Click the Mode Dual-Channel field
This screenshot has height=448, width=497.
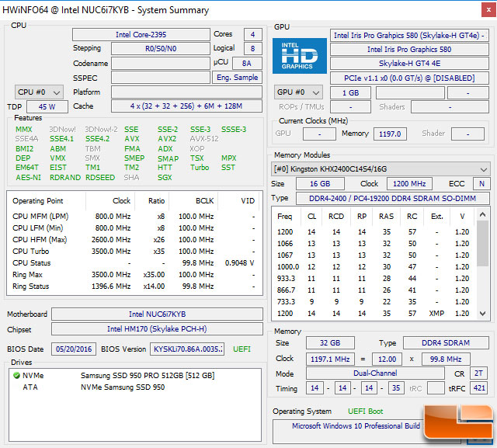[x=375, y=373]
